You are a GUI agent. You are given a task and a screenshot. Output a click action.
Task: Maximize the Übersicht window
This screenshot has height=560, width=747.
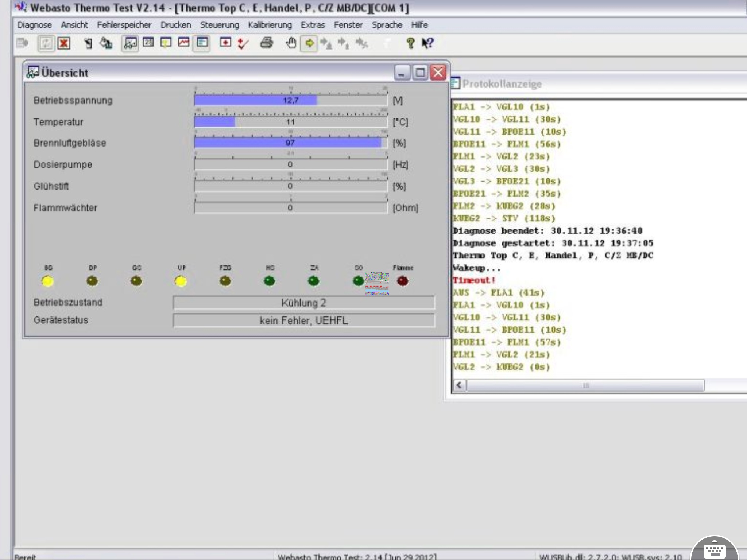pyautogui.click(x=420, y=73)
